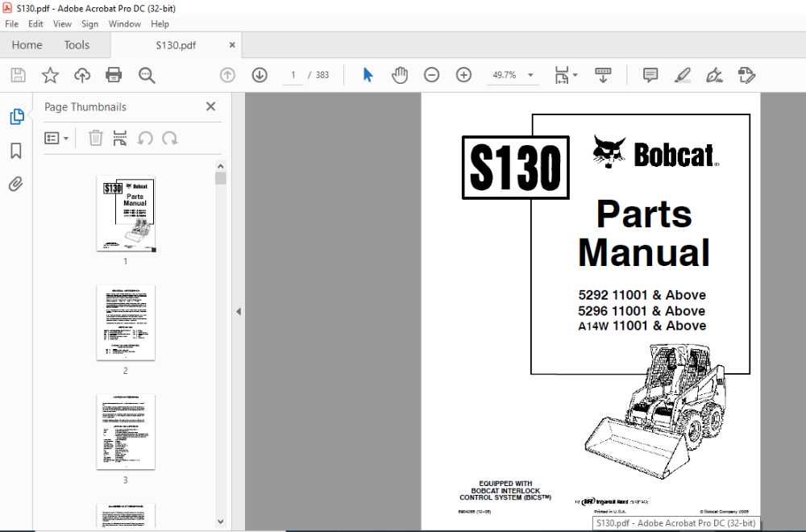Open the Window menu
The height and width of the screenshot is (532, 806).
[124, 23]
